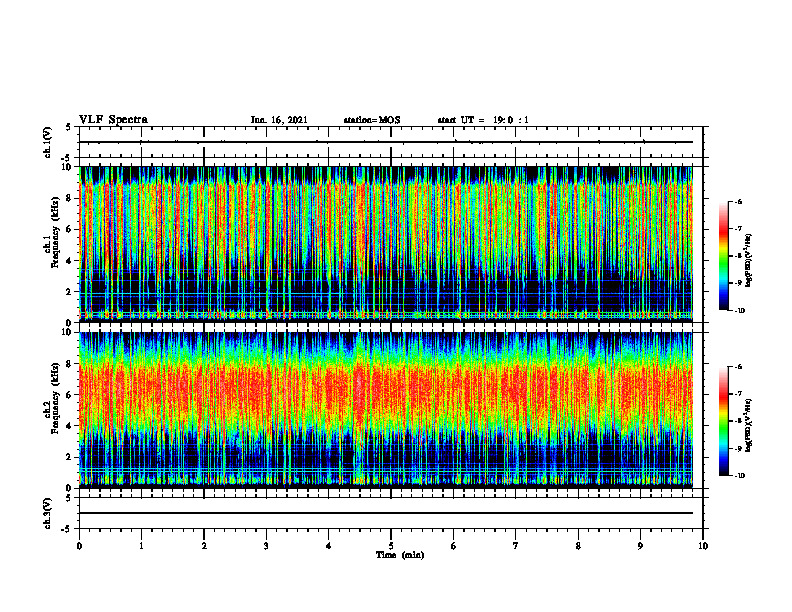Click the 6 kHz tick on ch.2 axis

(x=69, y=395)
